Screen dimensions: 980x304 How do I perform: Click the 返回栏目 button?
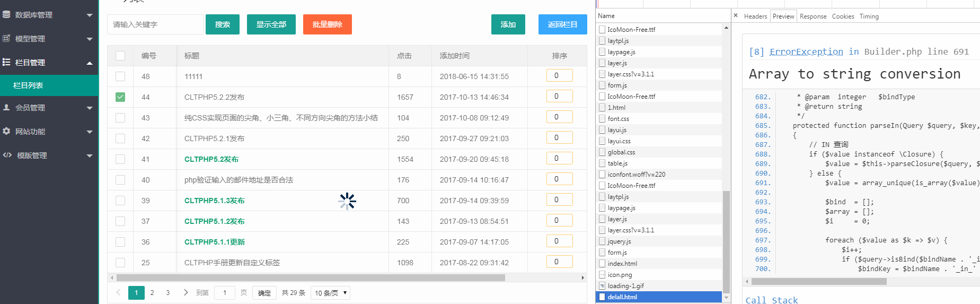click(x=563, y=24)
